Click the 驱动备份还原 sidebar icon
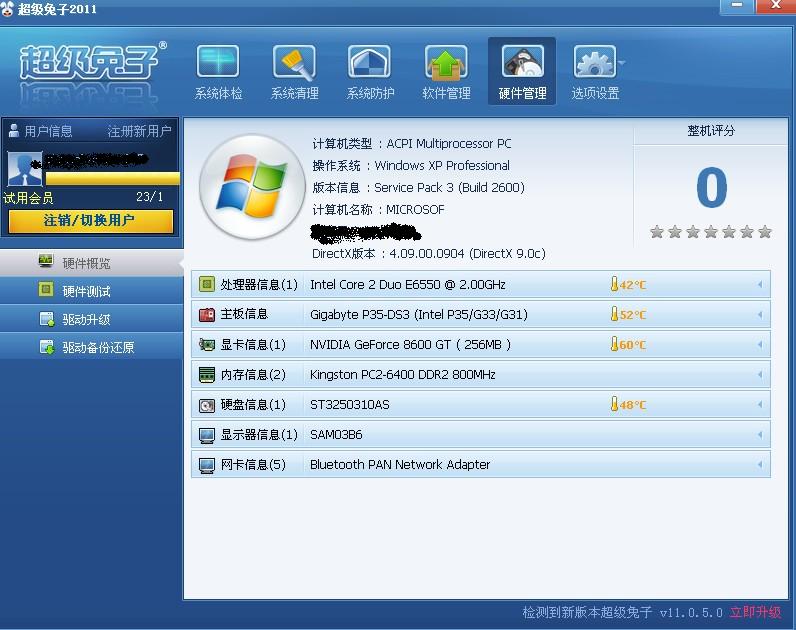This screenshot has width=796, height=630. (x=47, y=347)
